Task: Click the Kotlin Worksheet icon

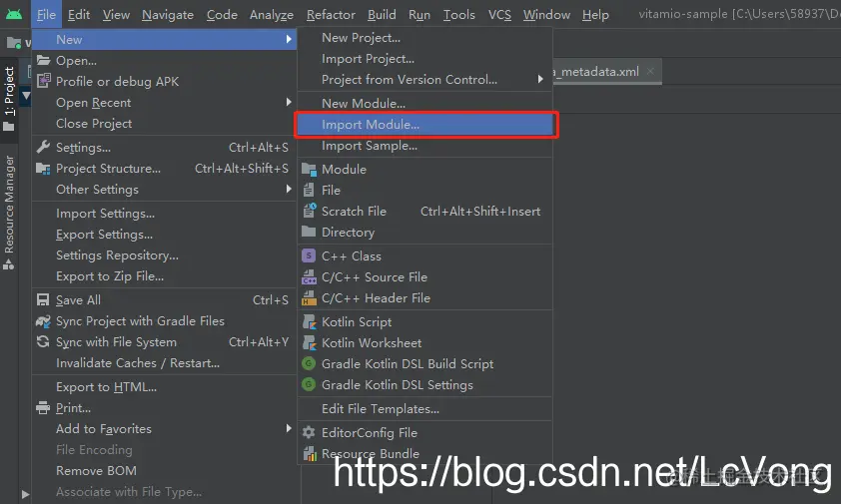Action: (x=309, y=342)
